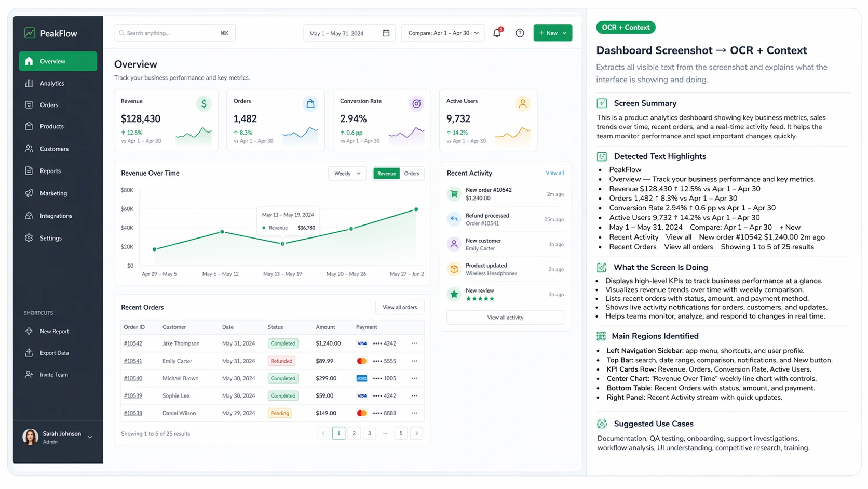Open row options for order #10542

[x=414, y=343]
